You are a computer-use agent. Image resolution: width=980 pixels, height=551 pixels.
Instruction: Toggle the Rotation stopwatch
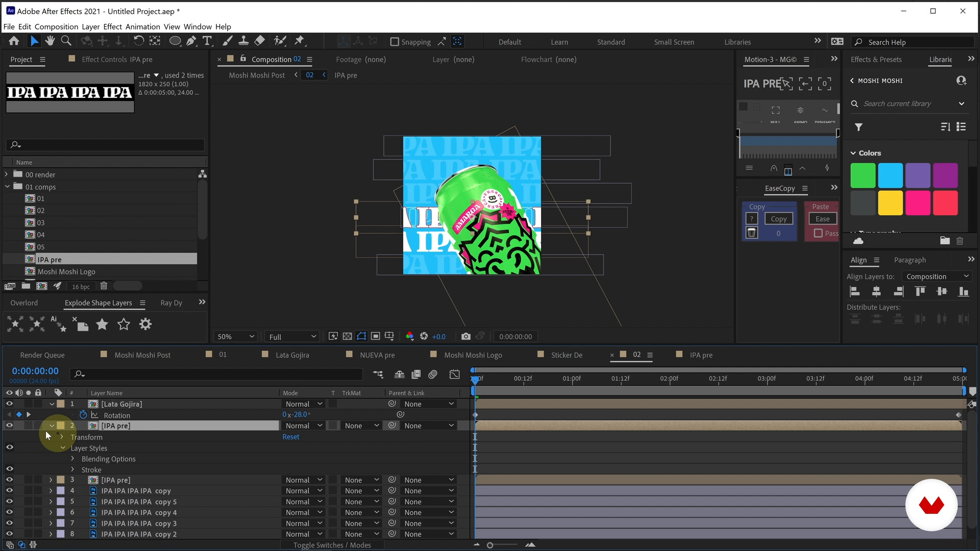coord(83,415)
